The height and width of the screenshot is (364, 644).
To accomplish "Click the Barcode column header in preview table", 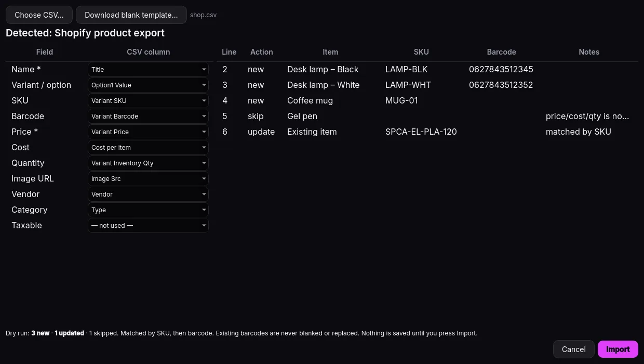I will point(502,52).
